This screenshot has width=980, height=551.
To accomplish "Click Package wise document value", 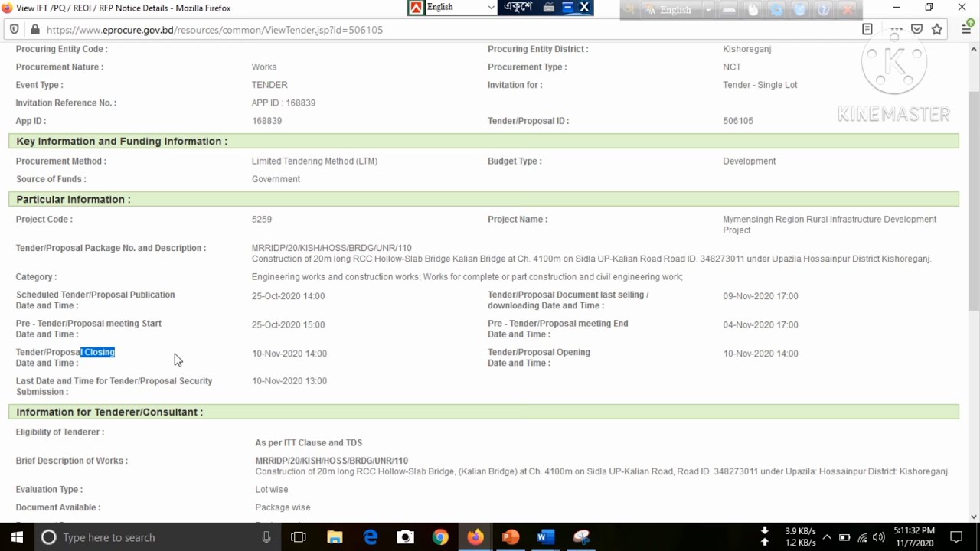I will pyautogui.click(x=283, y=507).
